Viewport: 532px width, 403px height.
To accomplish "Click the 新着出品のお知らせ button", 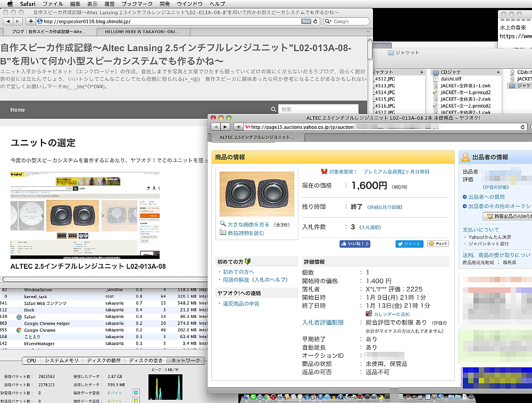I will [507, 216].
